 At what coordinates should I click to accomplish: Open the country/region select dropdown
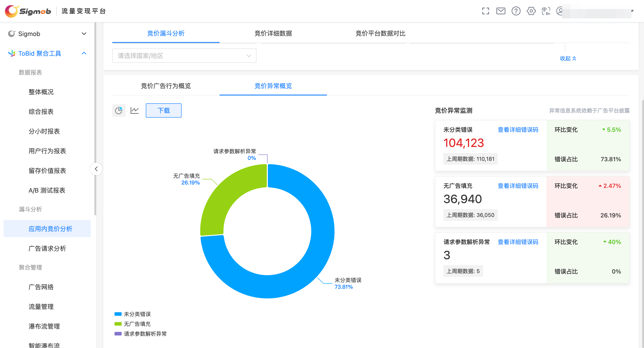[184, 56]
